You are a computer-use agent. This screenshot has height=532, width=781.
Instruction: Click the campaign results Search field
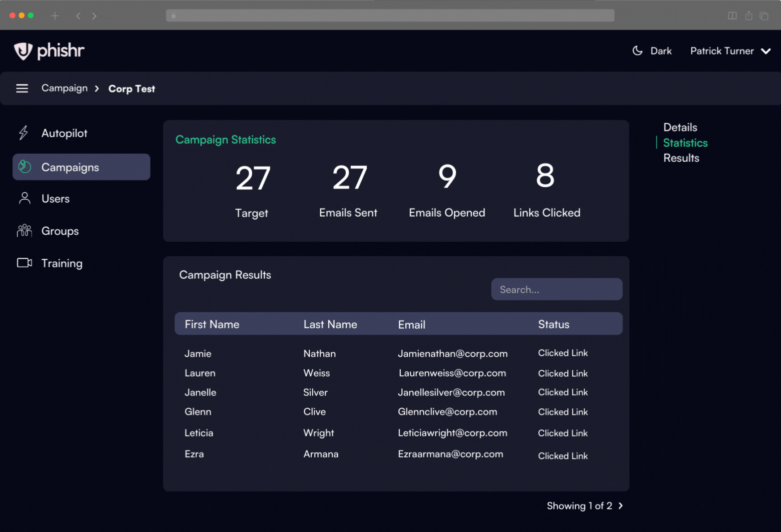556,290
